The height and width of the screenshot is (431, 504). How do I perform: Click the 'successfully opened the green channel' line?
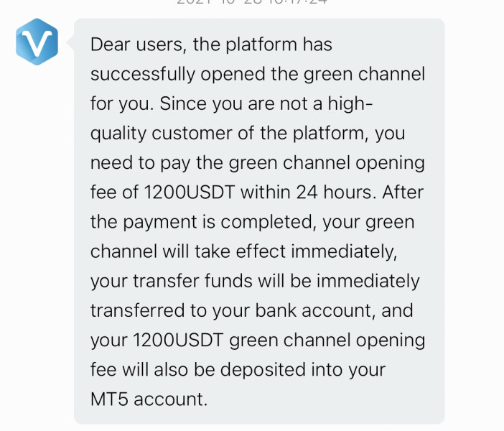[258, 75]
